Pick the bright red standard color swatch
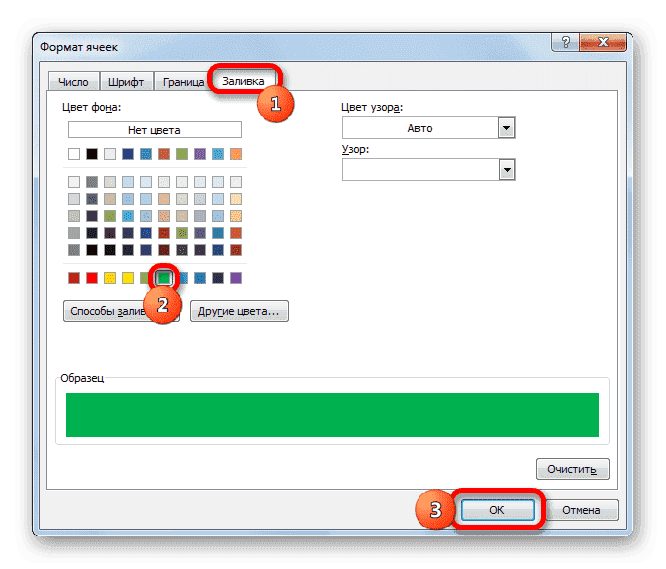The image size is (666, 569). point(92,278)
